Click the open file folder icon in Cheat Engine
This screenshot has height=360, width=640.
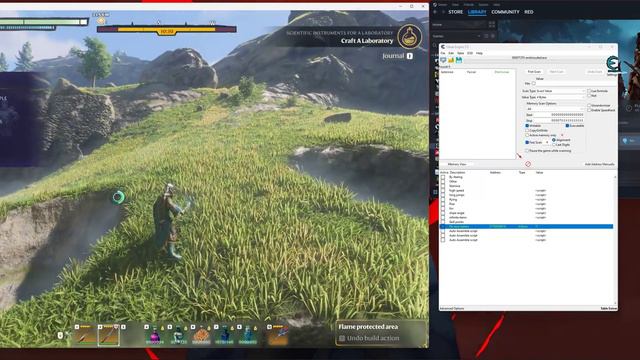click(x=451, y=60)
